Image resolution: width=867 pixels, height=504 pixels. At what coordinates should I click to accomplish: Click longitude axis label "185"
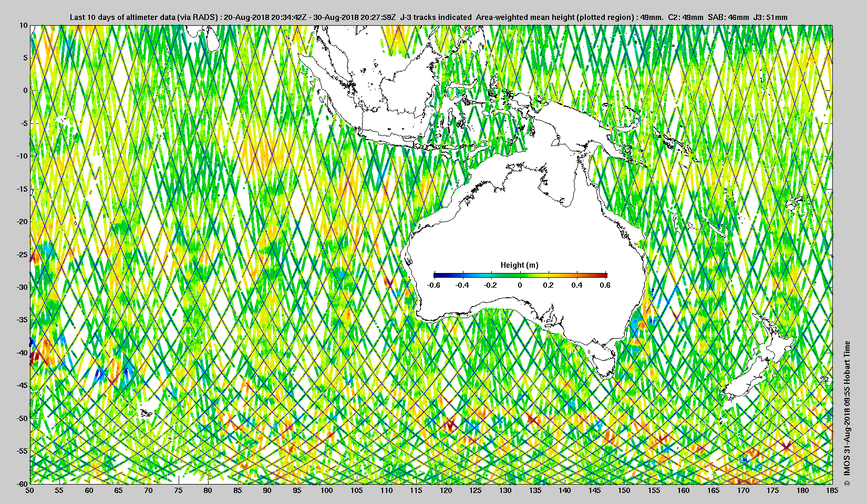(x=832, y=490)
